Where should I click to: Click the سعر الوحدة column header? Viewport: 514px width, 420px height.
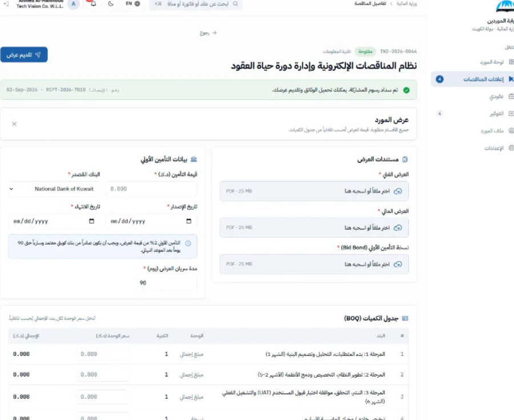tap(113, 336)
